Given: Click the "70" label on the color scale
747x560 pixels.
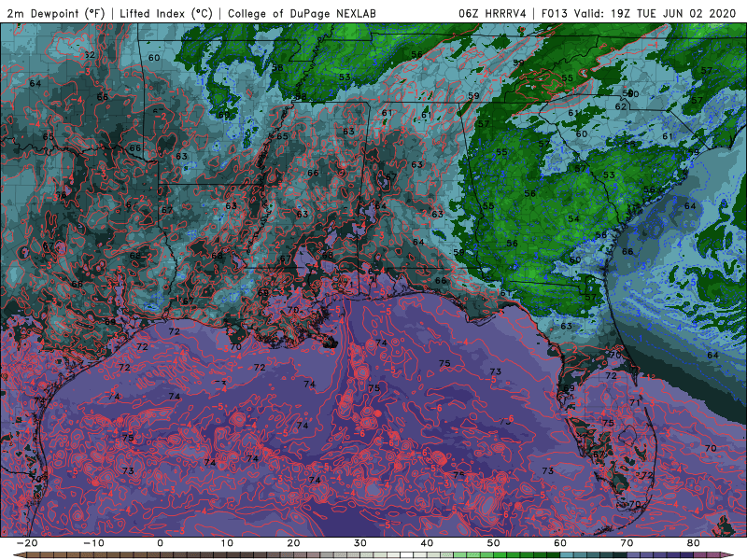Looking at the screenshot, I should 627,543.
